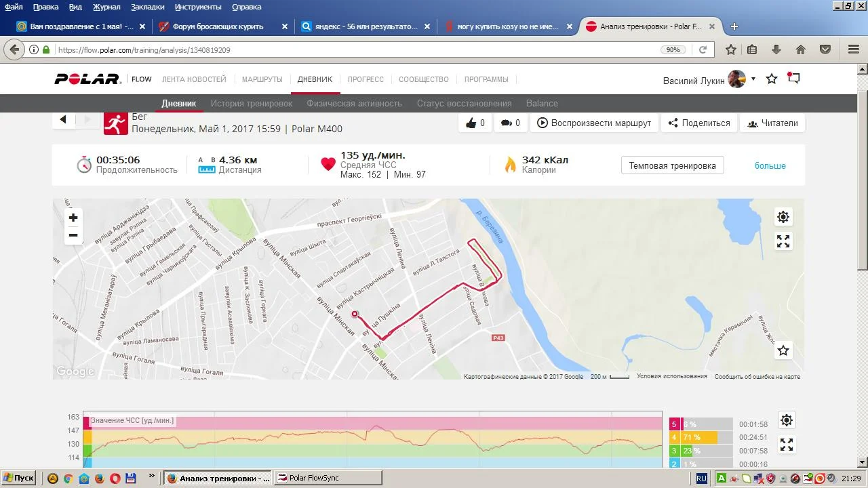
Task: Switch to История тренировок tab
Action: pos(251,103)
